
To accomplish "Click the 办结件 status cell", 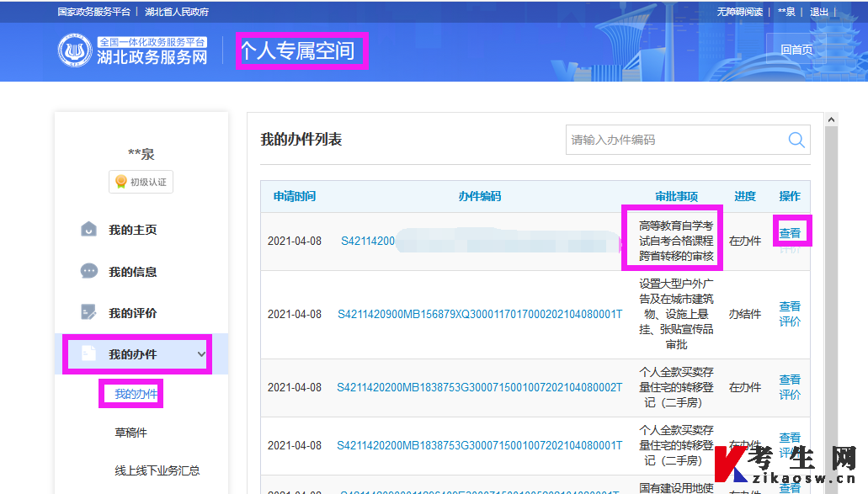I will 745,314.
